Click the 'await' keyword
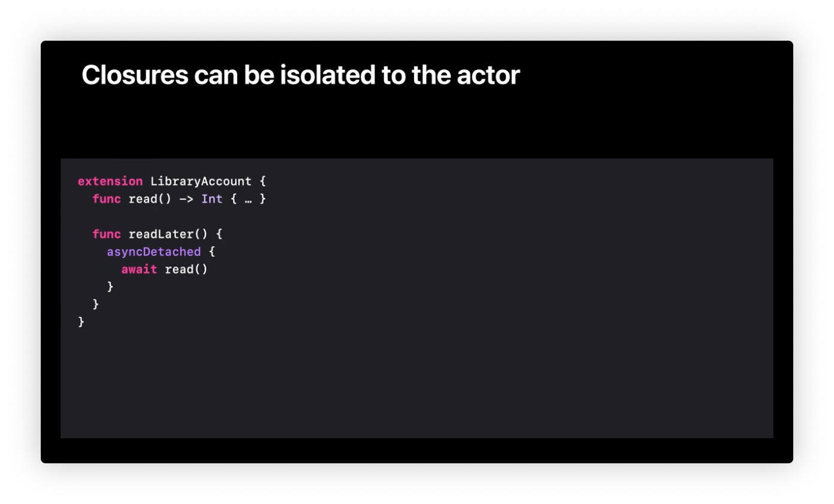The width and height of the screenshot is (834, 504). [x=139, y=269]
